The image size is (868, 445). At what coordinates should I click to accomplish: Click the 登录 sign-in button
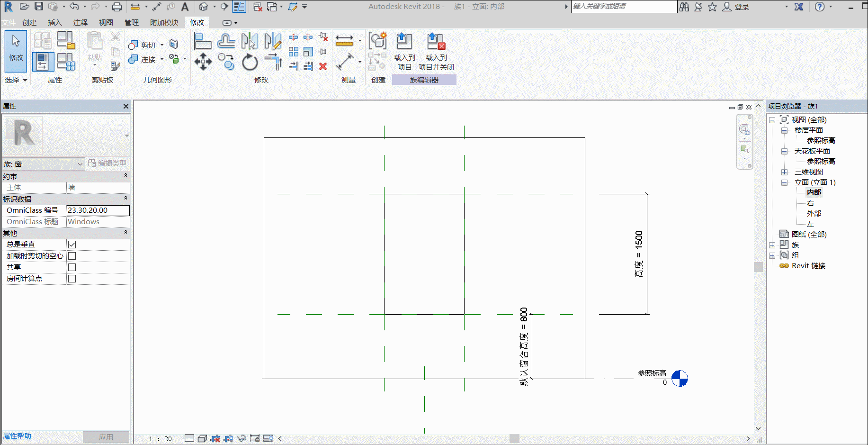tap(736, 7)
